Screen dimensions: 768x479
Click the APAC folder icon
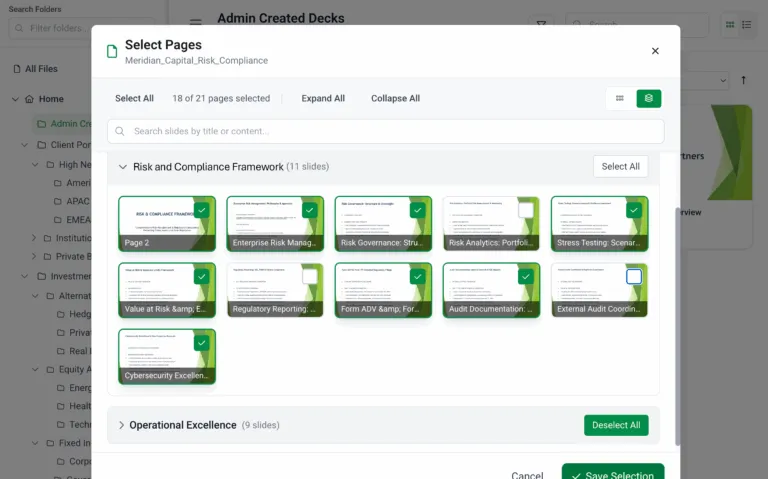(x=58, y=201)
